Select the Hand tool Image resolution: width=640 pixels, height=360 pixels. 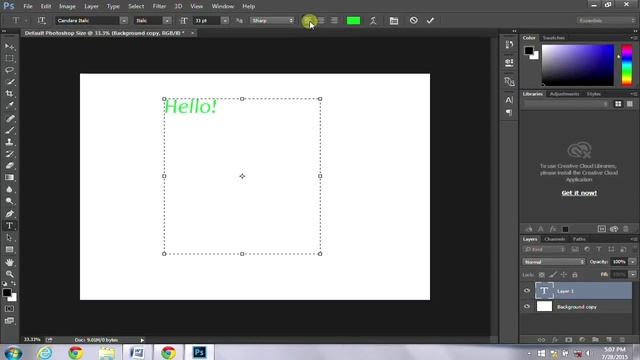click(9, 262)
